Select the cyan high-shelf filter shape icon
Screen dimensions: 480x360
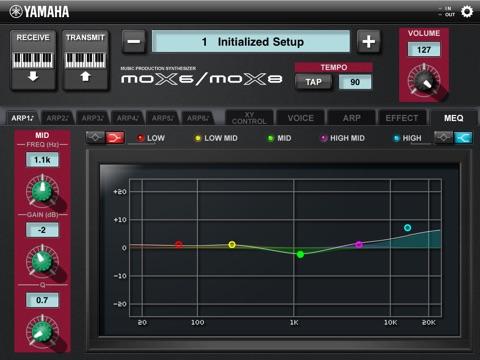pos(463,137)
